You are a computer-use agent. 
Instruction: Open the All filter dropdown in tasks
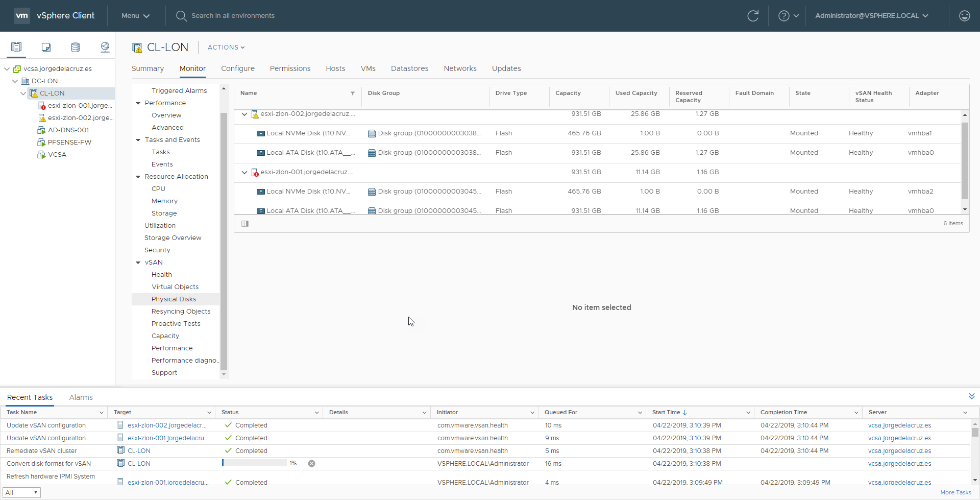(x=21, y=492)
